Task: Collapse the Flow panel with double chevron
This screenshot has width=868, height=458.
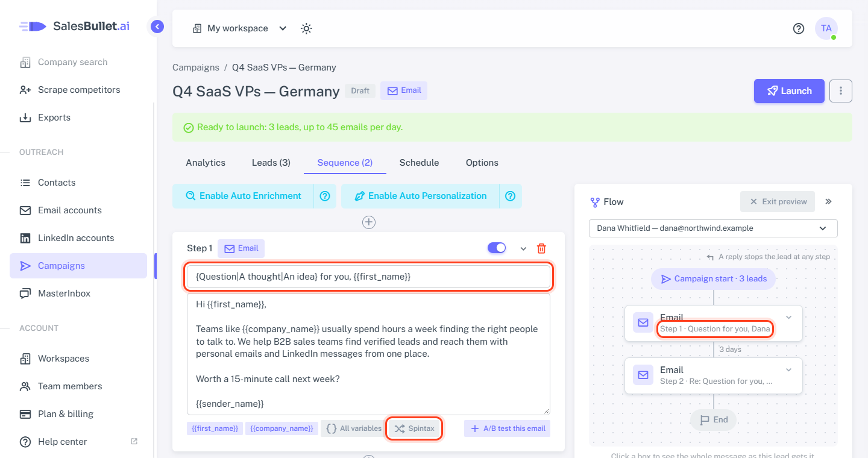Action: [828, 202]
